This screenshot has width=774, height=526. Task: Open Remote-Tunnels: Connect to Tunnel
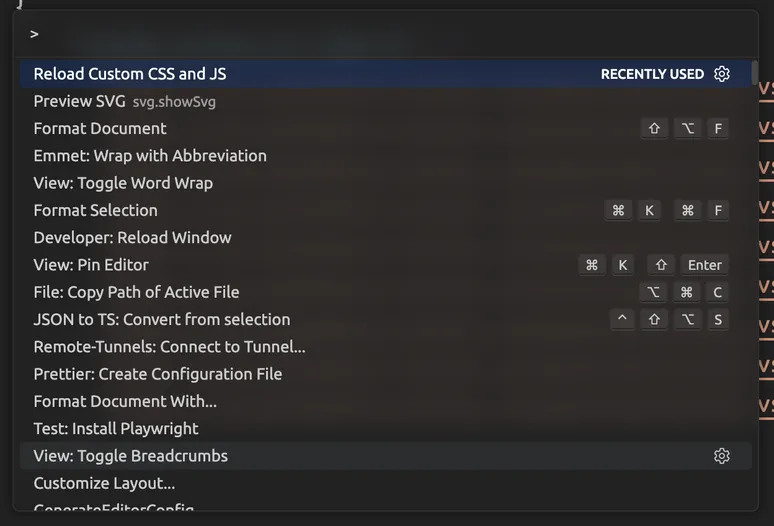pyautogui.click(x=169, y=347)
